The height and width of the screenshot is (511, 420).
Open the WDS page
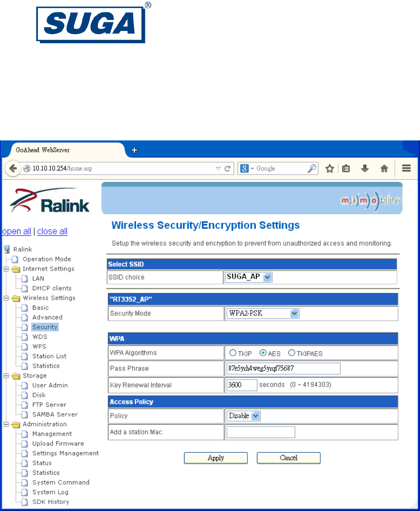pyautogui.click(x=40, y=337)
